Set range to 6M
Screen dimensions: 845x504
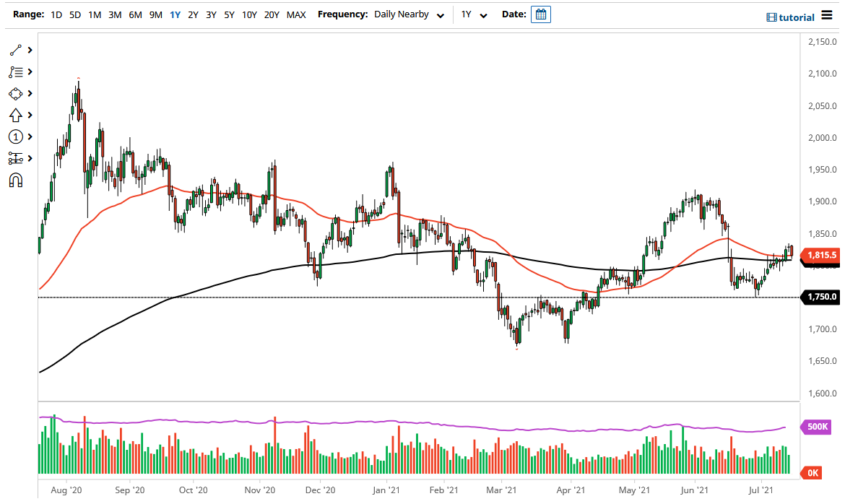pos(135,15)
